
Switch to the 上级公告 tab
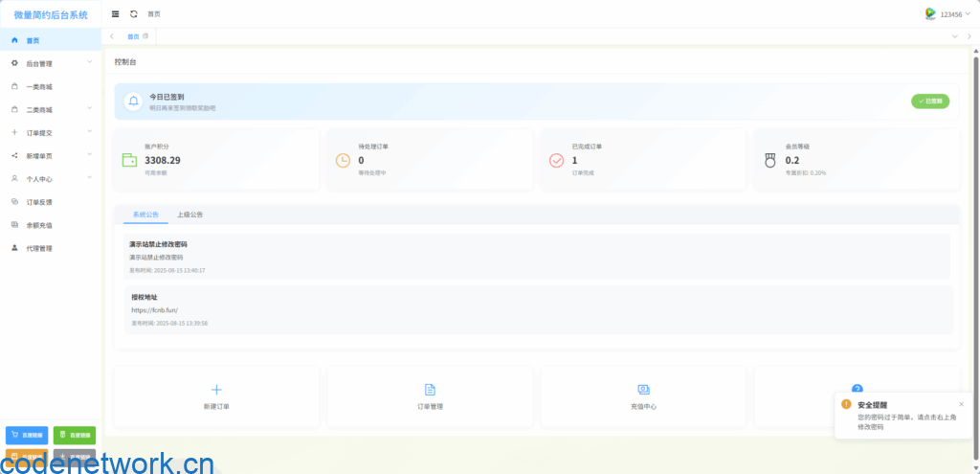(189, 214)
